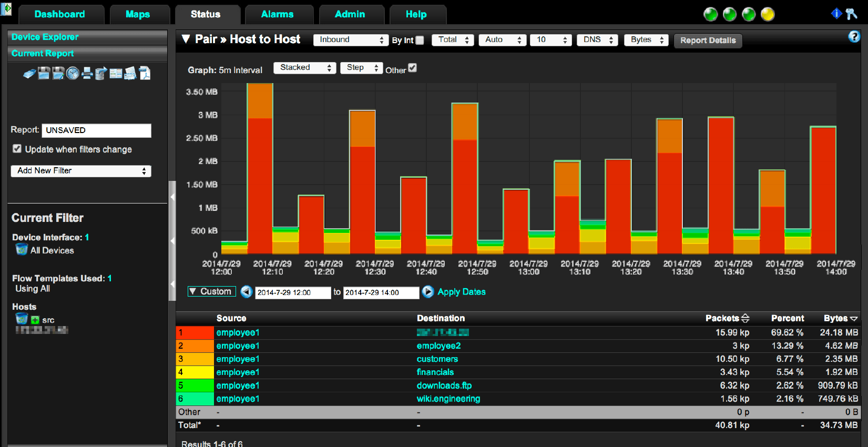868x447 pixels.
Task: Click the yellow status light
Action: (768, 14)
